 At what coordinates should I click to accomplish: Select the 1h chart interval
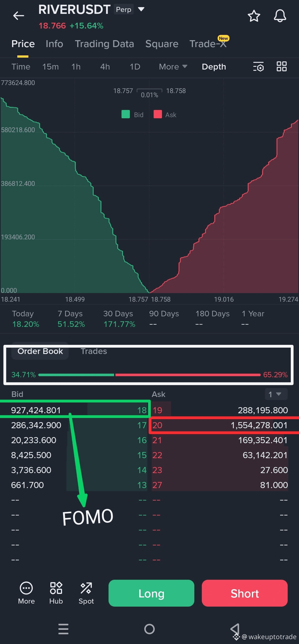click(x=76, y=67)
